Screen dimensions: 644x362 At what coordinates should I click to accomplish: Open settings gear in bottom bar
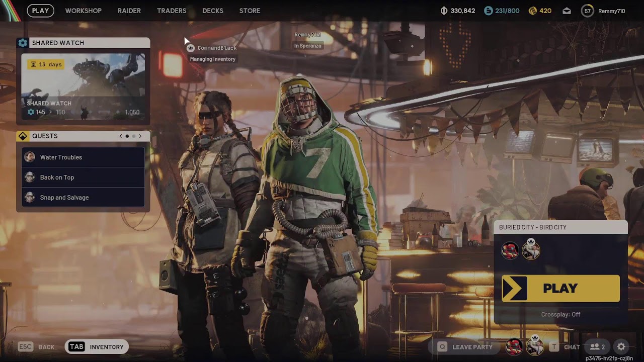point(621,347)
